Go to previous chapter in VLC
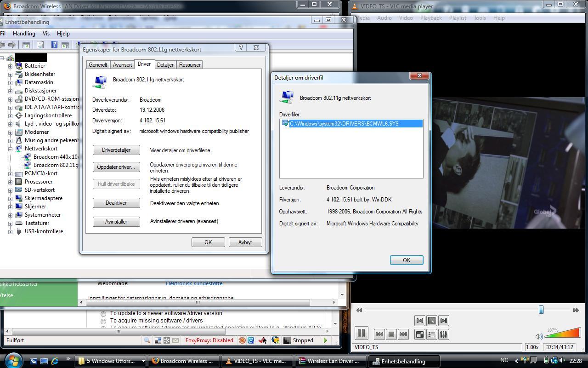 (x=419, y=321)
